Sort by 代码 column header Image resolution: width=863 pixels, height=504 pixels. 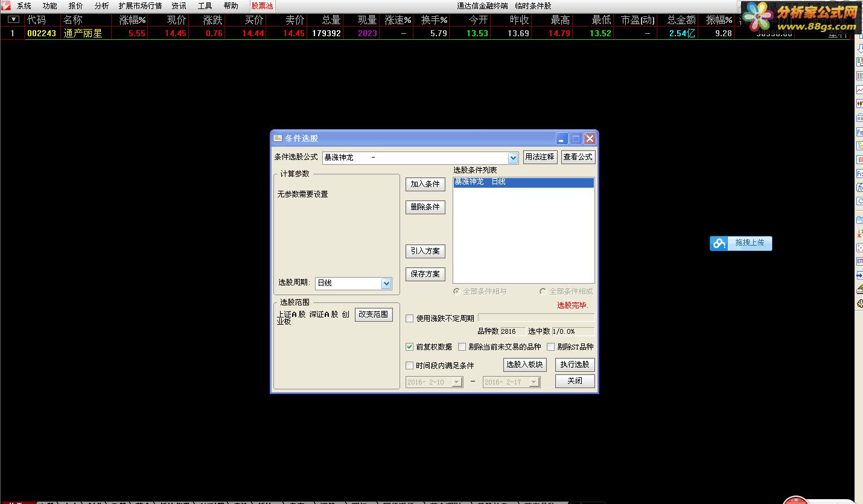click(x=36, y=20)
